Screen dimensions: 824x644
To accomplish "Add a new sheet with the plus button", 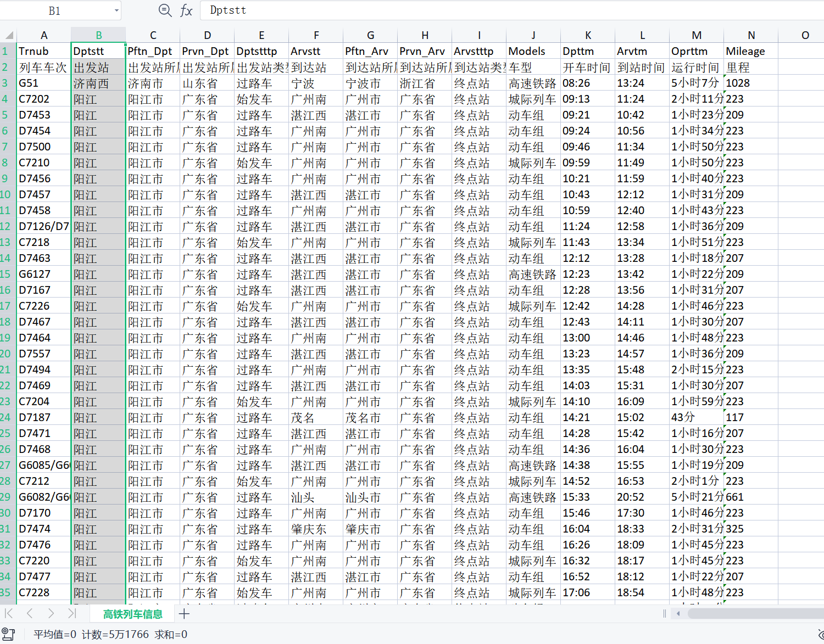I will (x=184, y=614).
